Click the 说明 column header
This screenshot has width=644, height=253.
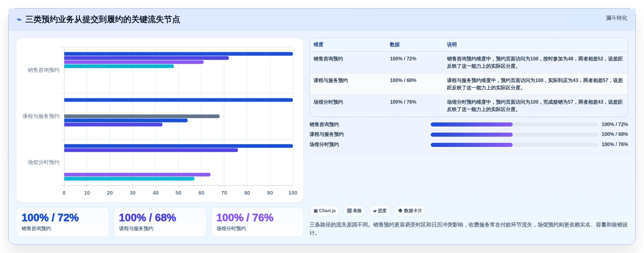point(451,44)
